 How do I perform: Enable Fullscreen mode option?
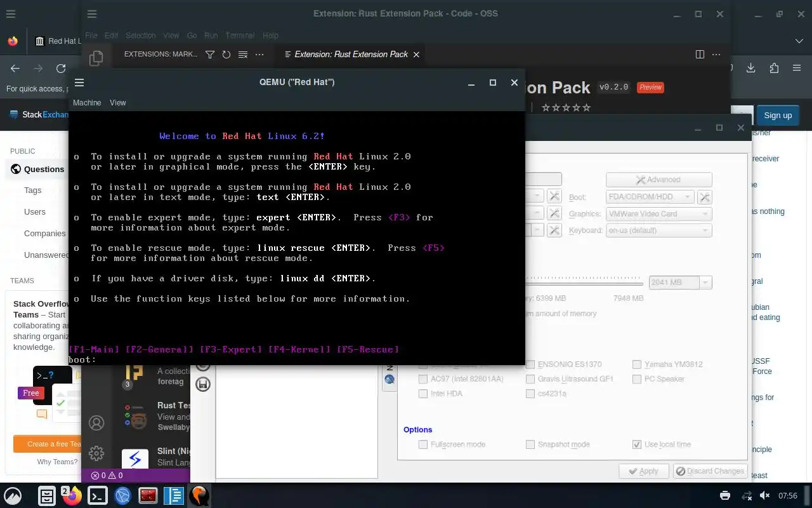423,444
